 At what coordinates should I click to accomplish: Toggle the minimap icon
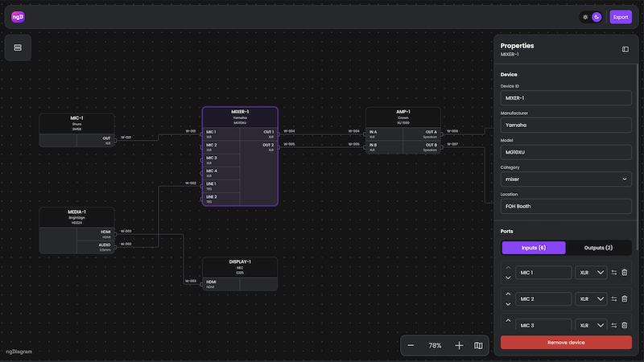point(478,346)
